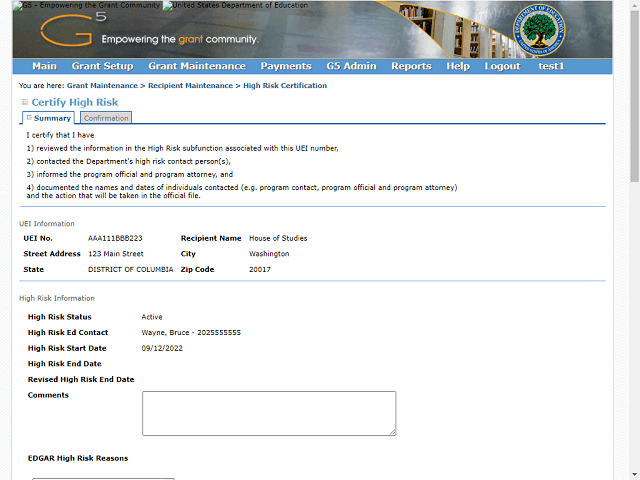Open the G5 Admin menu

coord(351,66)
